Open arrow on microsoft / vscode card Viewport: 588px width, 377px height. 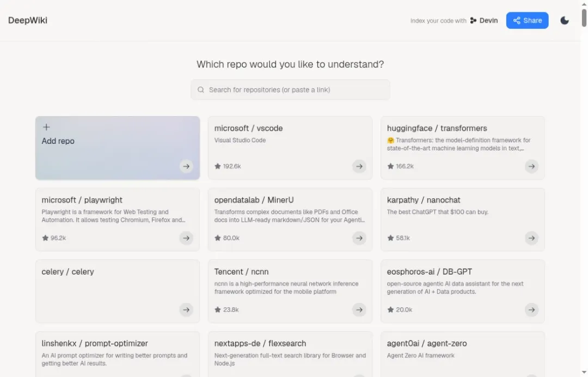[359, 166]
